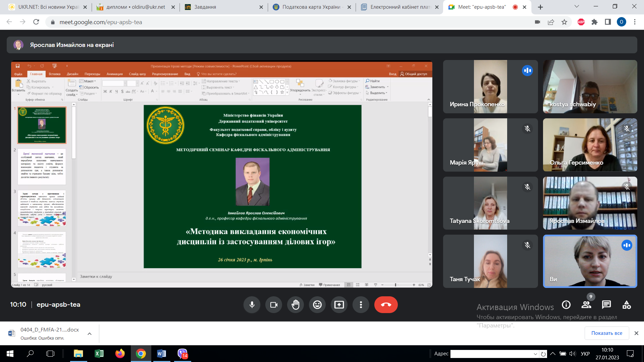
Task: Switch to Електронний кабінет tab
Action: click(x=400, y=7)
